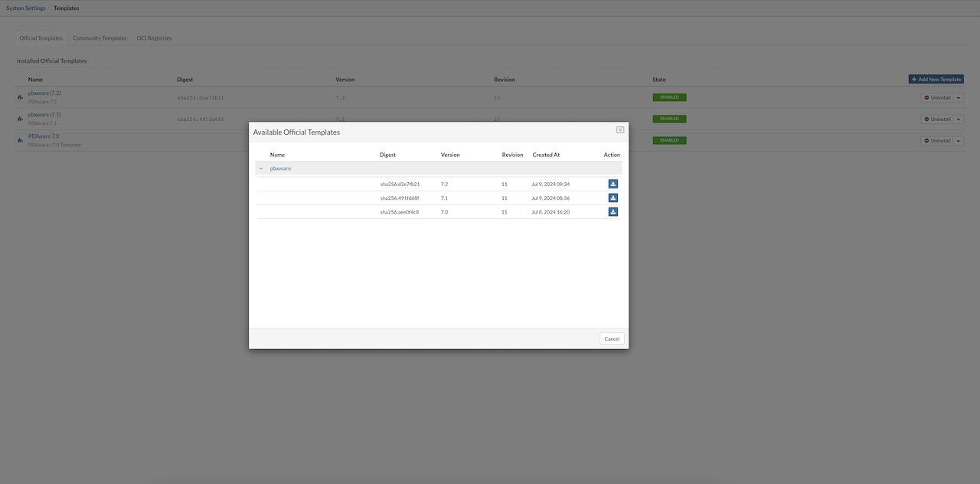Click the pbxware (7.1) row icon

(x=20, y=119)
